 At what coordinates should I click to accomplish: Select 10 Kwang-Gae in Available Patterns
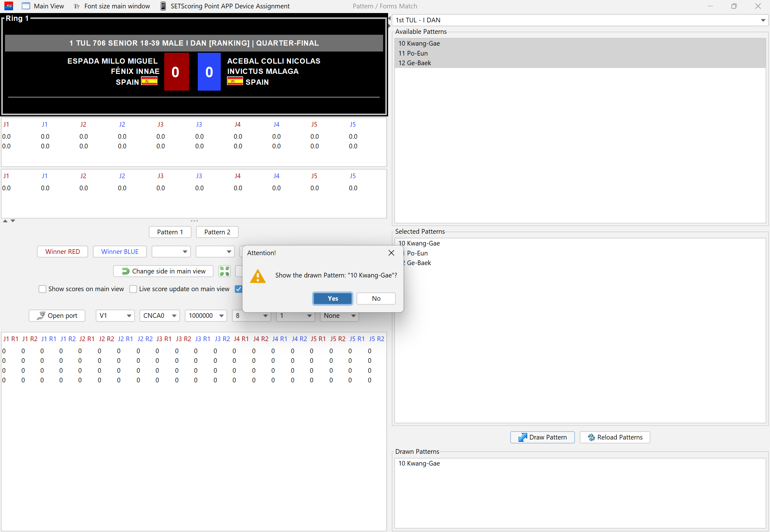pyautogui.click(x=580, y=43)
